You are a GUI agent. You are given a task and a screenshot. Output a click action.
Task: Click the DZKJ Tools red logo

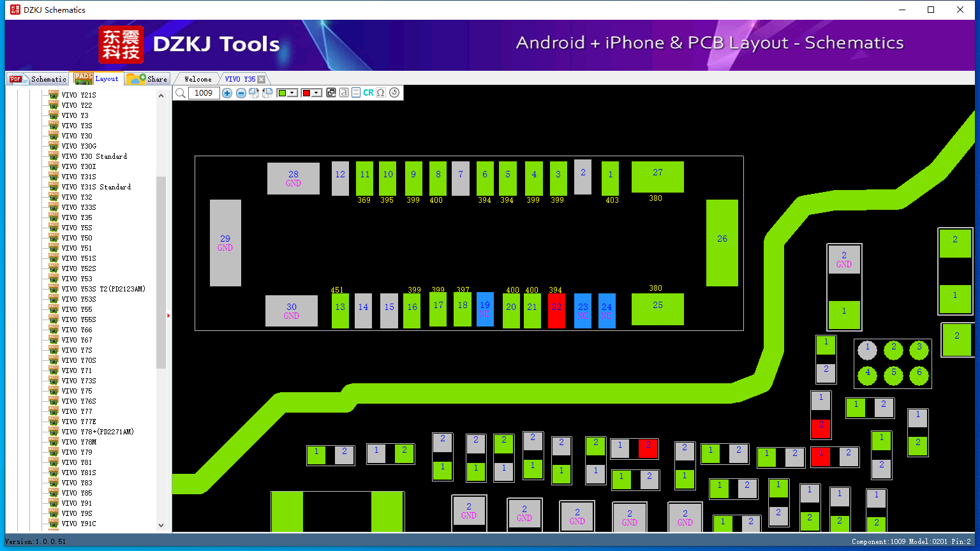point(121,45)
